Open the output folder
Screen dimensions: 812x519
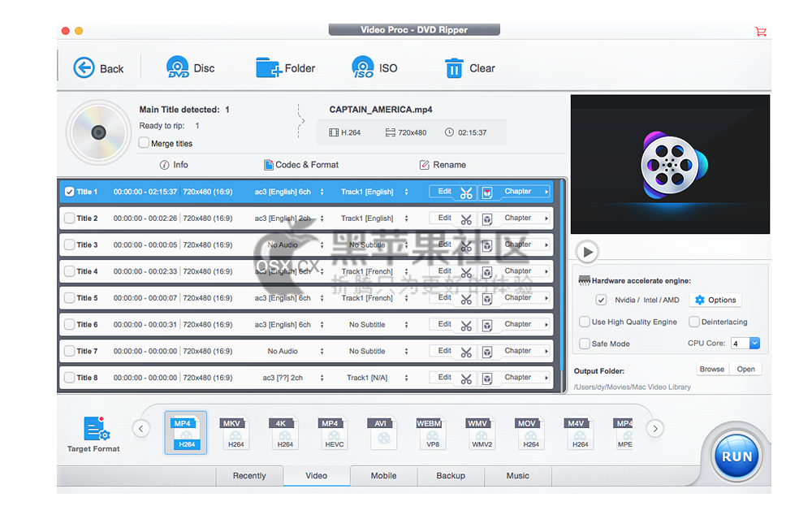click(745, 370)
